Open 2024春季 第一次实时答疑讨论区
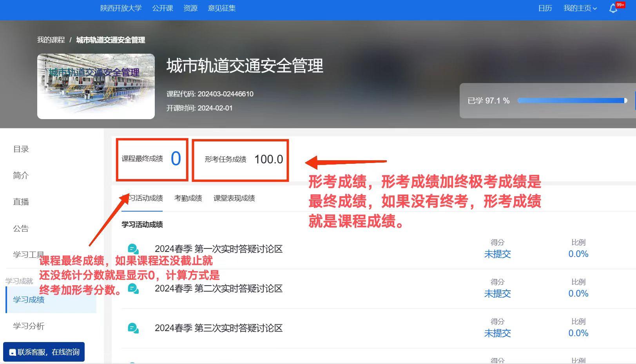The width and height of the screenshot is (636, 364). pos(219,249)
